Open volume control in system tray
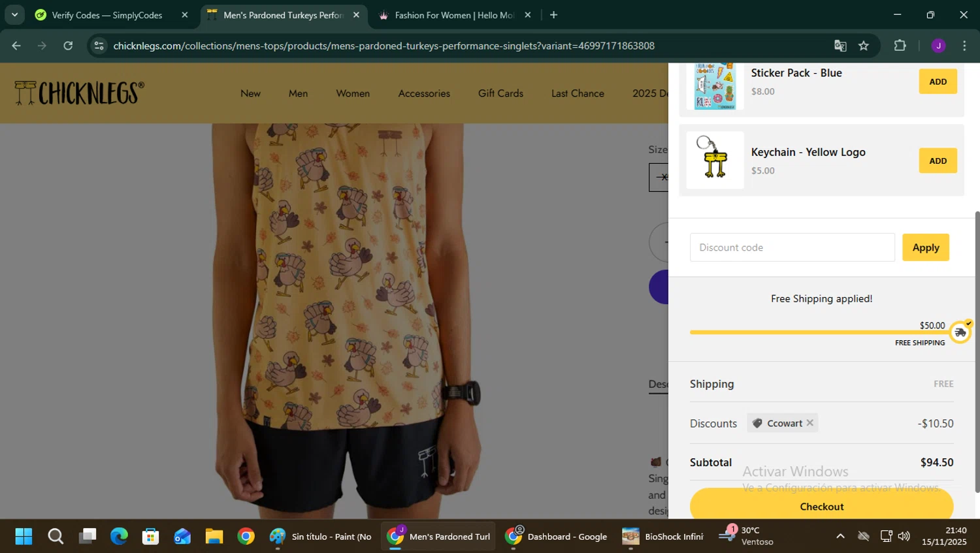Viewport: 980px width, 553px height. pyautogui.click(x=904, y=537)
